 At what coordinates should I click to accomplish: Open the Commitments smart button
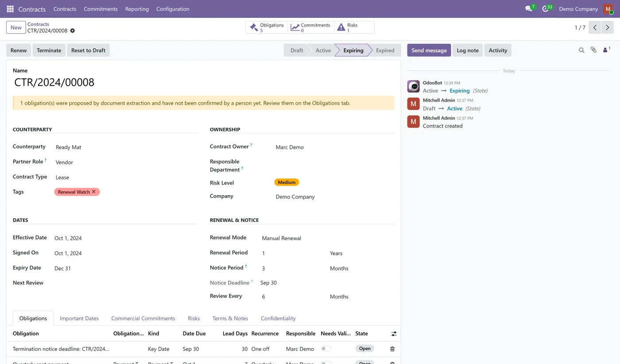click(x=311, y=27)
